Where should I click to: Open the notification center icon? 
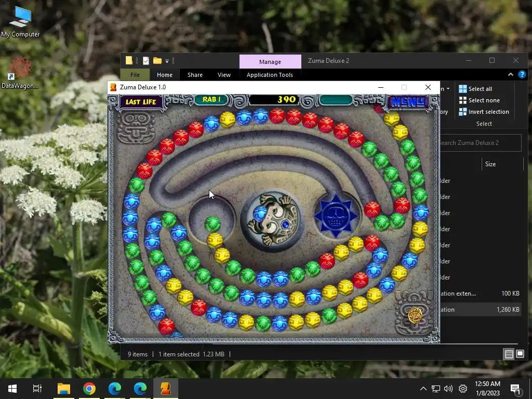point(515,389)
